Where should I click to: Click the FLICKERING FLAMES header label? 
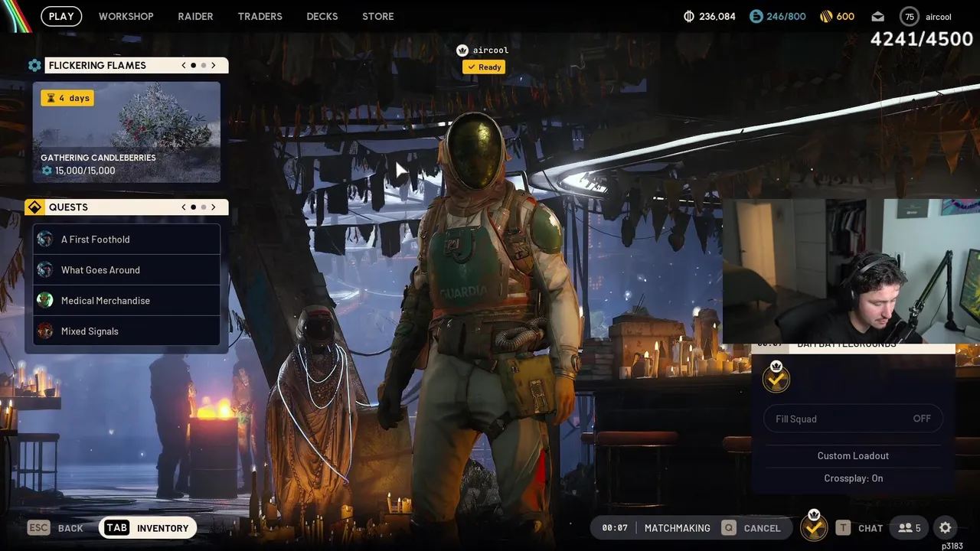coord(97,66)
